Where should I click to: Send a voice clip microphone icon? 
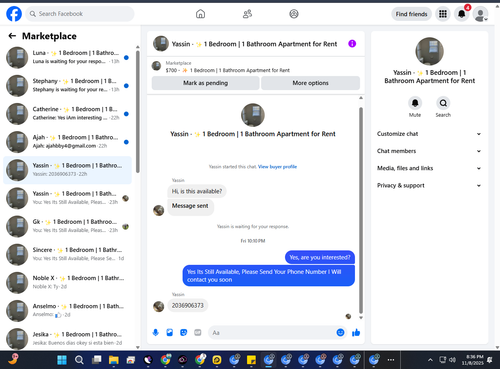tap(156, 332)
